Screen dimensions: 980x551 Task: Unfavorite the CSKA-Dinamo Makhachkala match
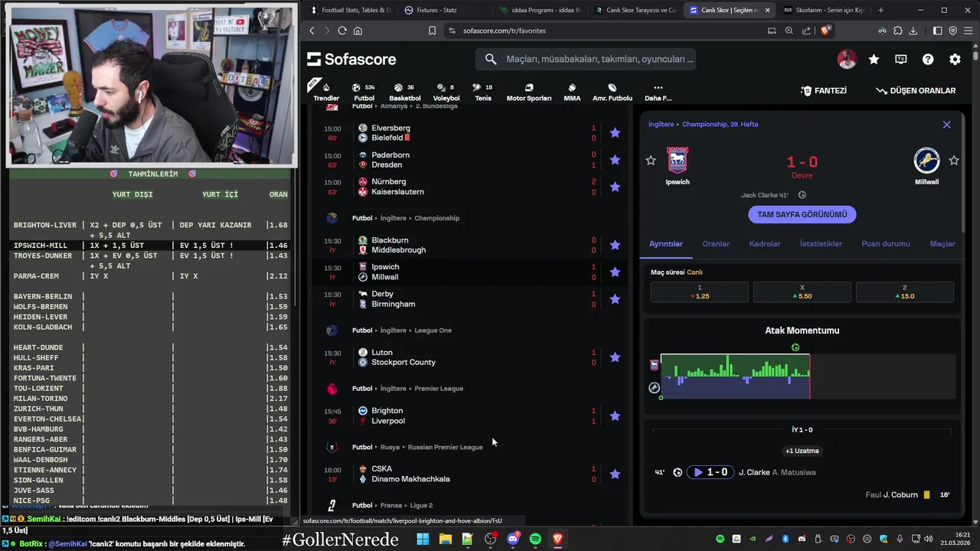[x=615, y=474]
